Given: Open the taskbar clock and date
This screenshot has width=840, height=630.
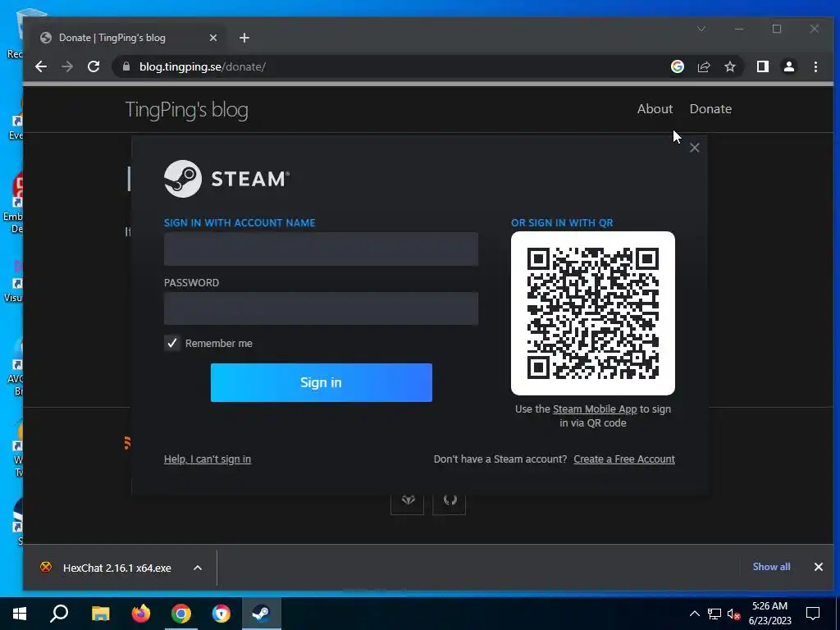Looking at the screenshot, I should coord(769,614).
